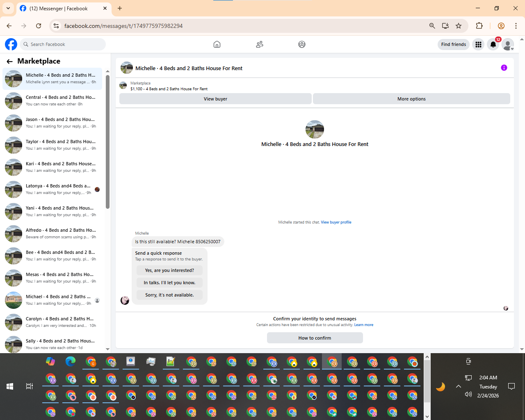View site information icon beside the URL
525x420 pixels.
click(57, 26)
